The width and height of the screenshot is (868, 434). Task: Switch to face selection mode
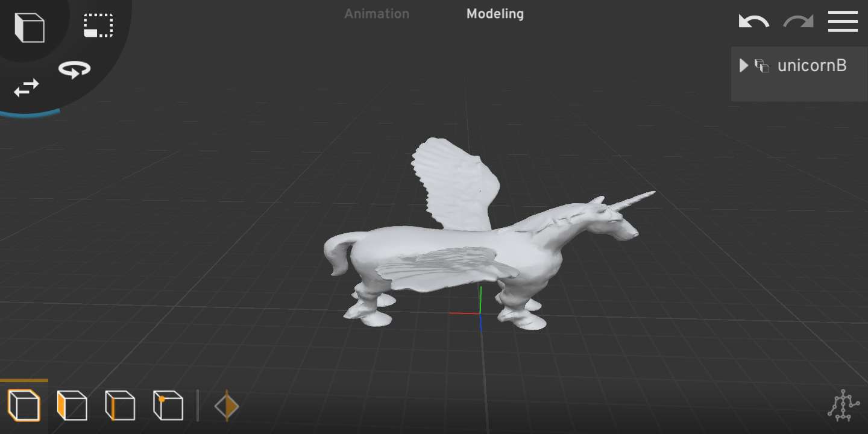click(x=72, y=405)
